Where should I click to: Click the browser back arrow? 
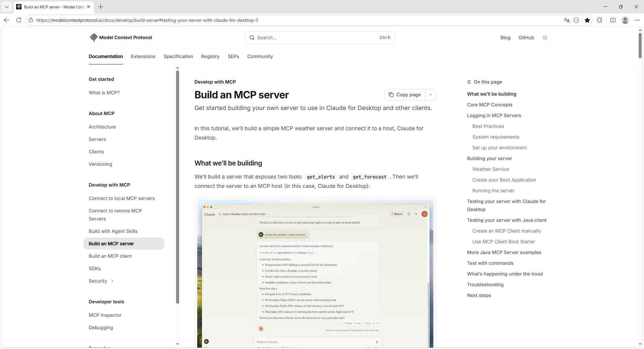coord(7,20)
